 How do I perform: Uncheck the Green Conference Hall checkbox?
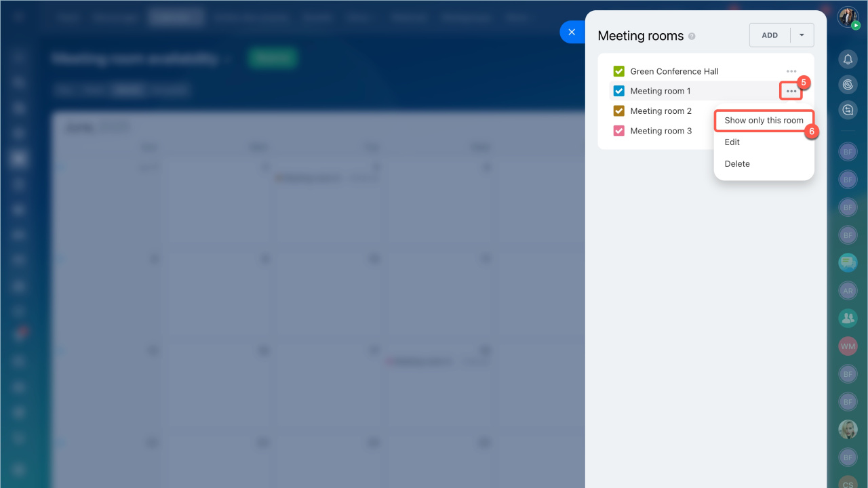coord(618,71)
